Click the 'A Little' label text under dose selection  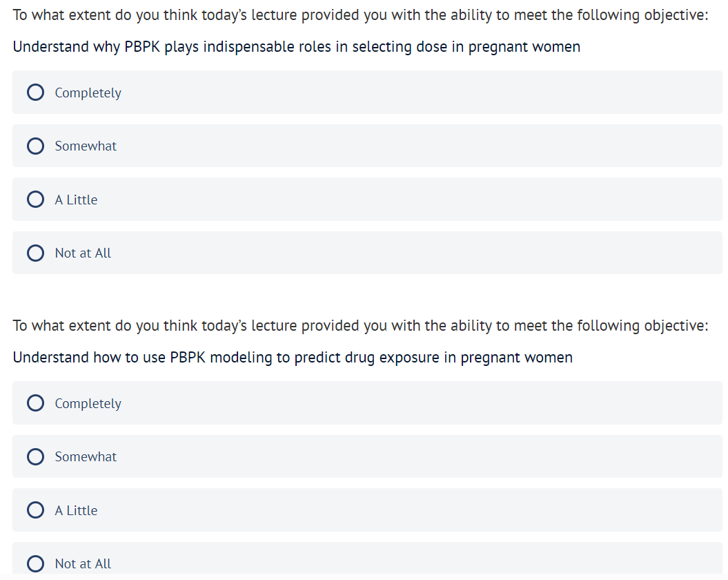coord(76,200)
